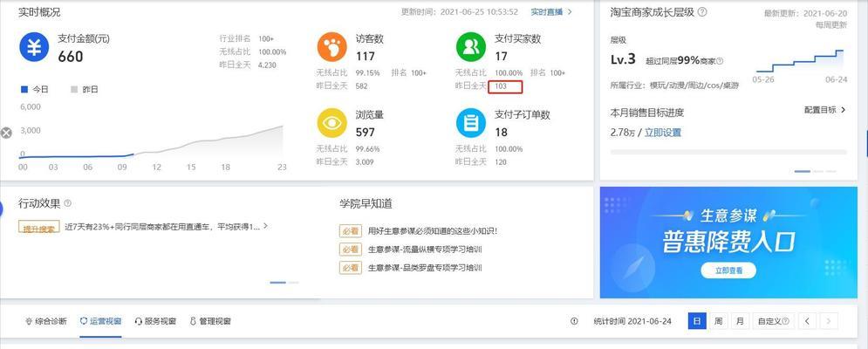Select the 周 time period button
Viewport: 868px width, 349px height.
pos(718,321)
